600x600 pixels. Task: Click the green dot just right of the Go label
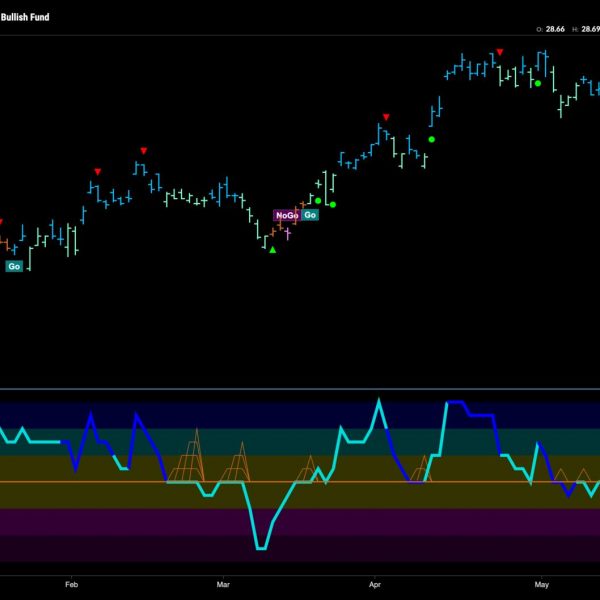[x=318, y=201]
